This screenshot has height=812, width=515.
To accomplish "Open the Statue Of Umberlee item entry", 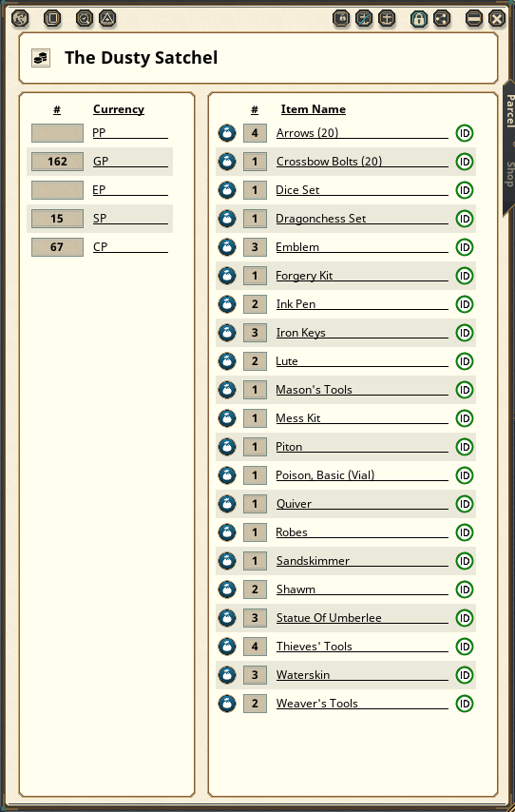I will 329,618.
